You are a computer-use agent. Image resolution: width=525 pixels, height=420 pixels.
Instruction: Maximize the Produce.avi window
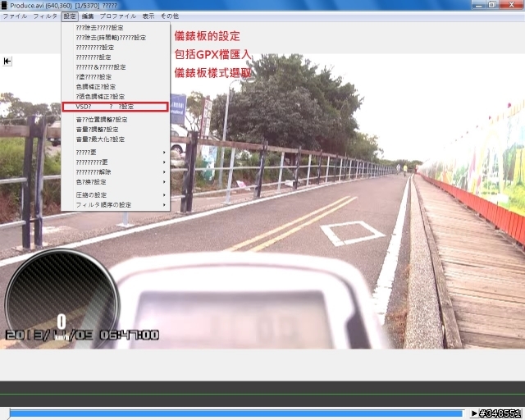click(x=492, y=5)
